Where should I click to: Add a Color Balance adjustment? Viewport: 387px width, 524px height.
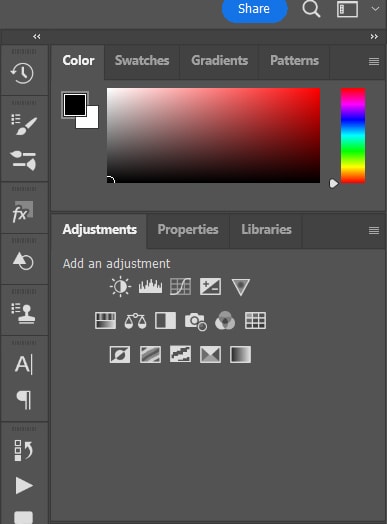pos(135,321)
